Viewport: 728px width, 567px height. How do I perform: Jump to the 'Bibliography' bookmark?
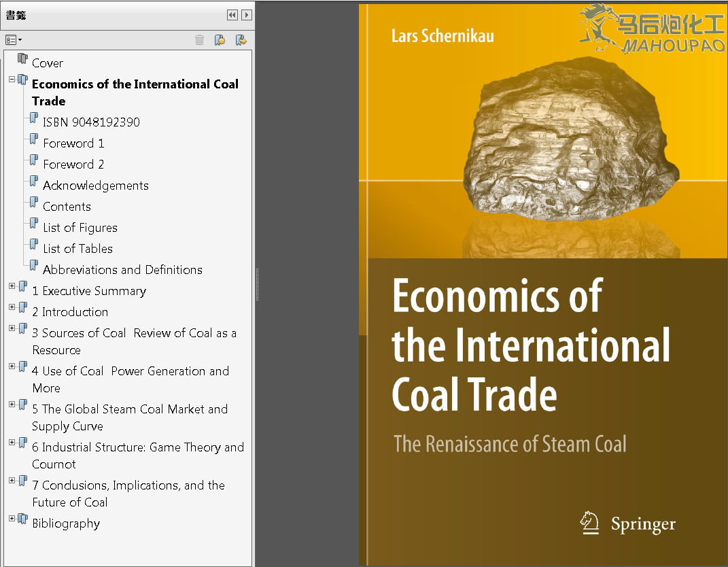tap(66, 523)
